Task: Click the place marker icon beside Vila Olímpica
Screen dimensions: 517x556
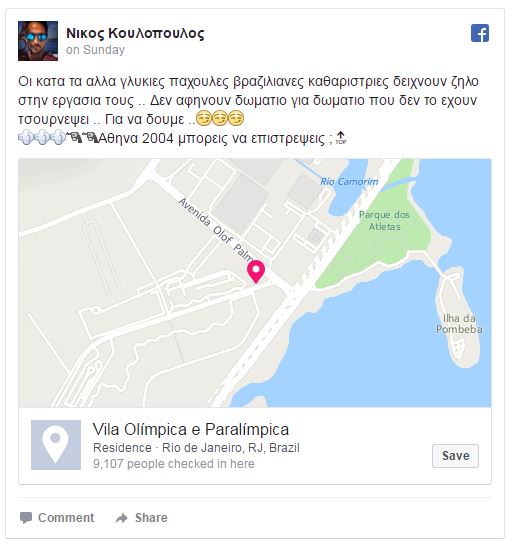Action: tap(56, 445)
